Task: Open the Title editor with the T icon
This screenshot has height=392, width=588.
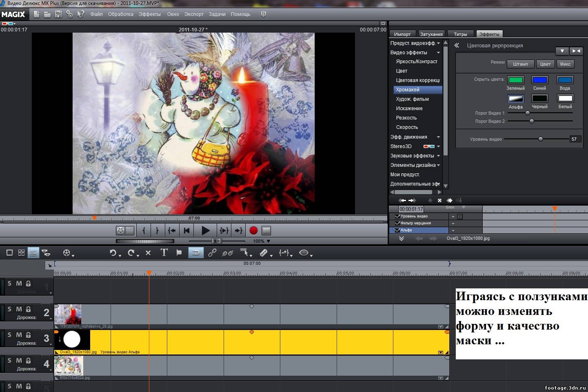Action: tap(164, 252)
